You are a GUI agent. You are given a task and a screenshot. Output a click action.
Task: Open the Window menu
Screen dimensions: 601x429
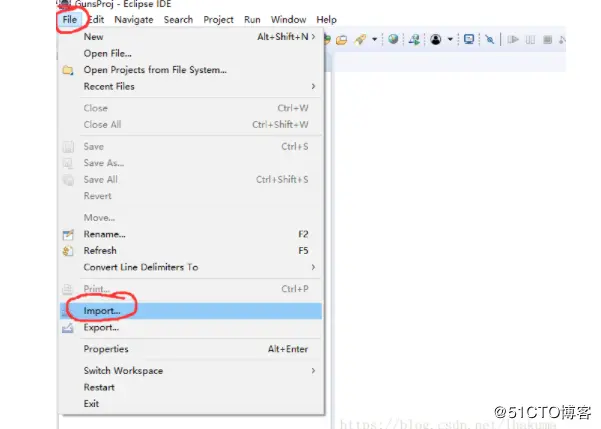click(x=289, y=20)
